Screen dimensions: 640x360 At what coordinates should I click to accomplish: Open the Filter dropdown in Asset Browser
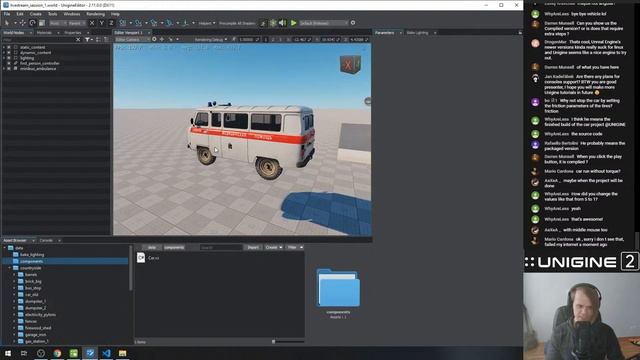pyautogui.click(x=294, y=247)
